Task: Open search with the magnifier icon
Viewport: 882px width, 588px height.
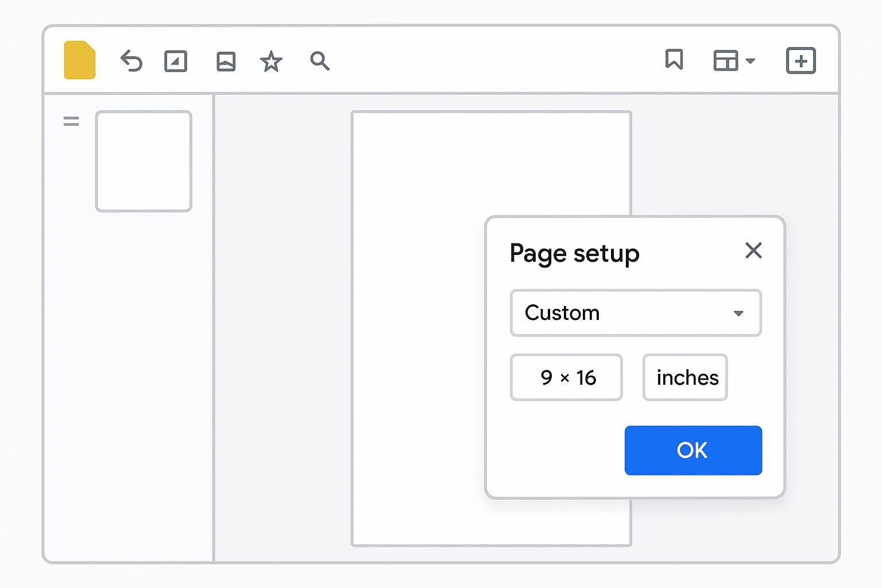Action: click(319, 60)
